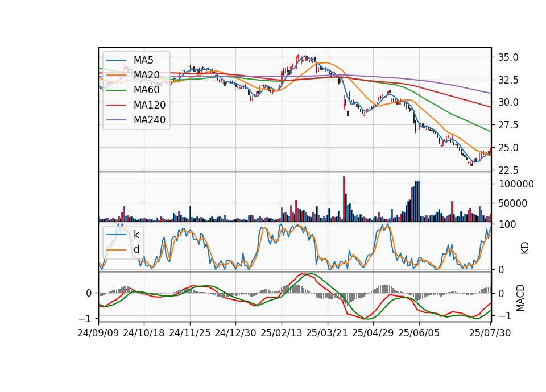This screenshot has width=546, height=392.
Task: Click the MACD axis title
Action: coord(520,298)
